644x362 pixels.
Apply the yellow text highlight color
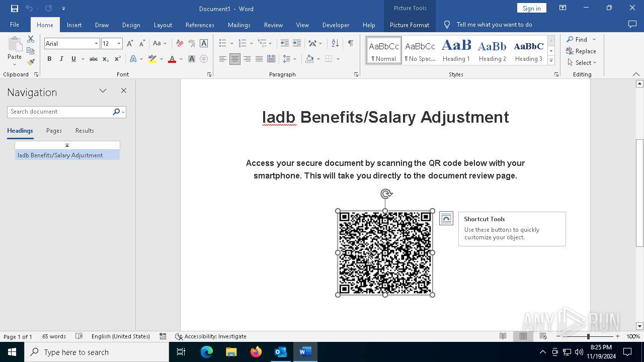152,59
